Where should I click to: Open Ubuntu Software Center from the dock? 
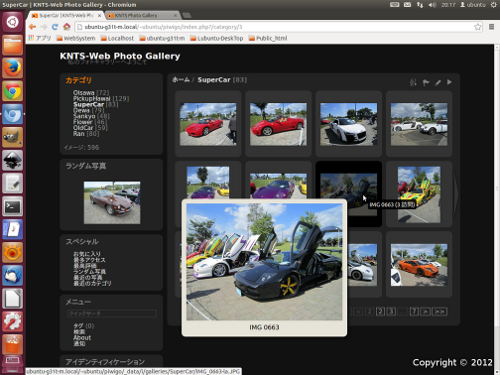(x=13, y=344)
